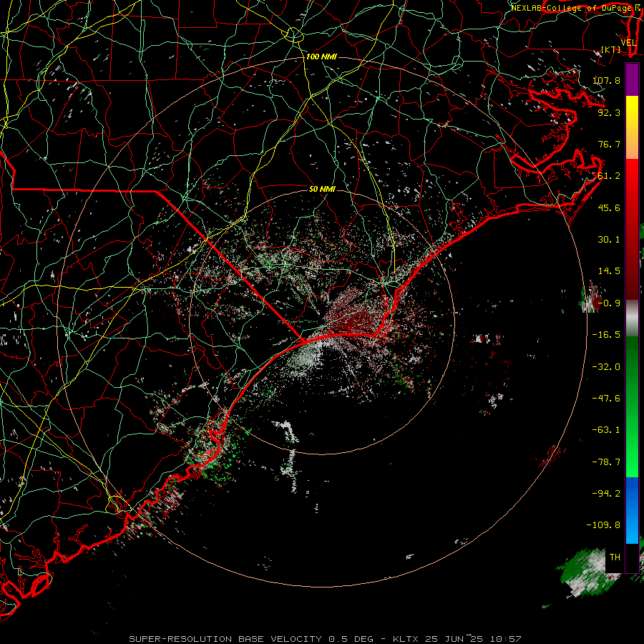Select the 14.5 velocity scale value

tap(609, 271)
